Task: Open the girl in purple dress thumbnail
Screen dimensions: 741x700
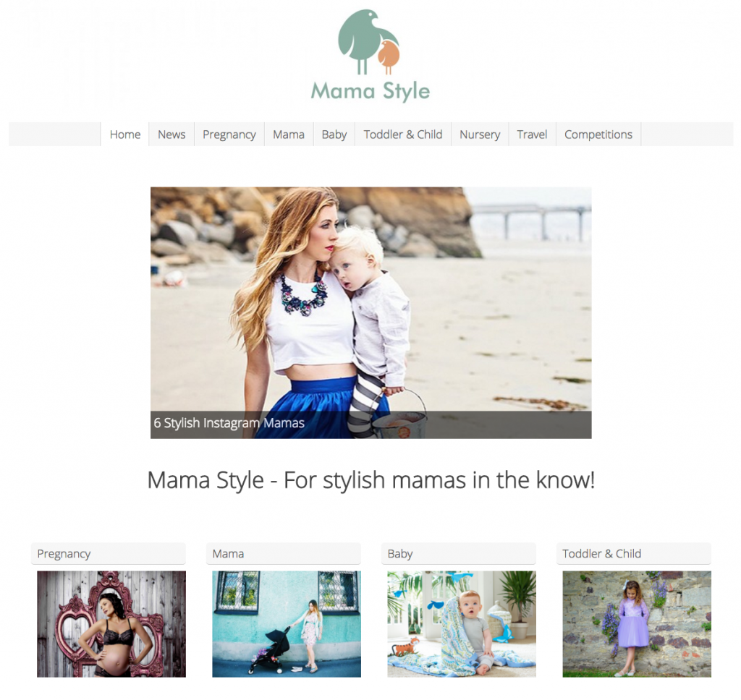Action: [637, 624]
